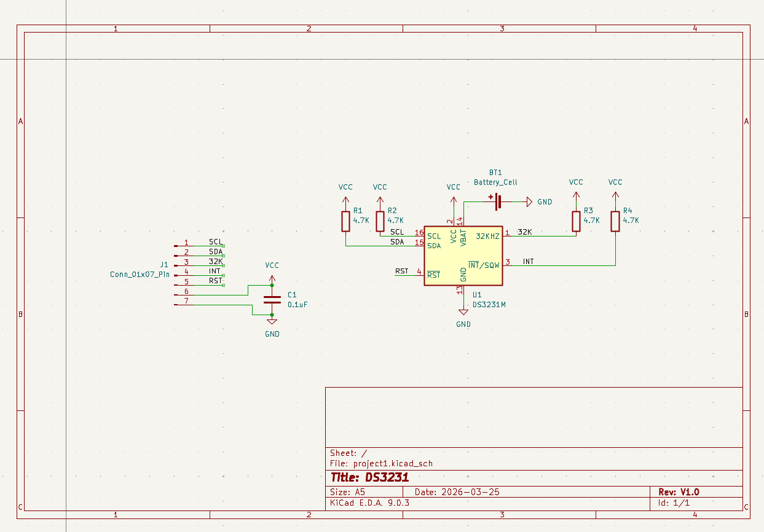The width and height of the screenshot is (764, 532).
Task: Click the RST label left of U1
Action: pos(401,271)
